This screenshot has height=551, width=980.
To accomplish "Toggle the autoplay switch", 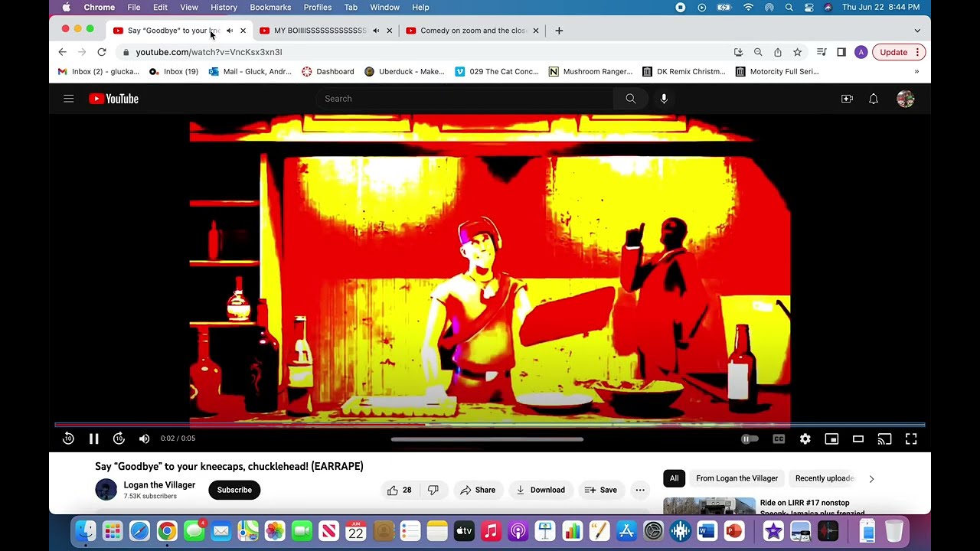I will tap(750, 439).
